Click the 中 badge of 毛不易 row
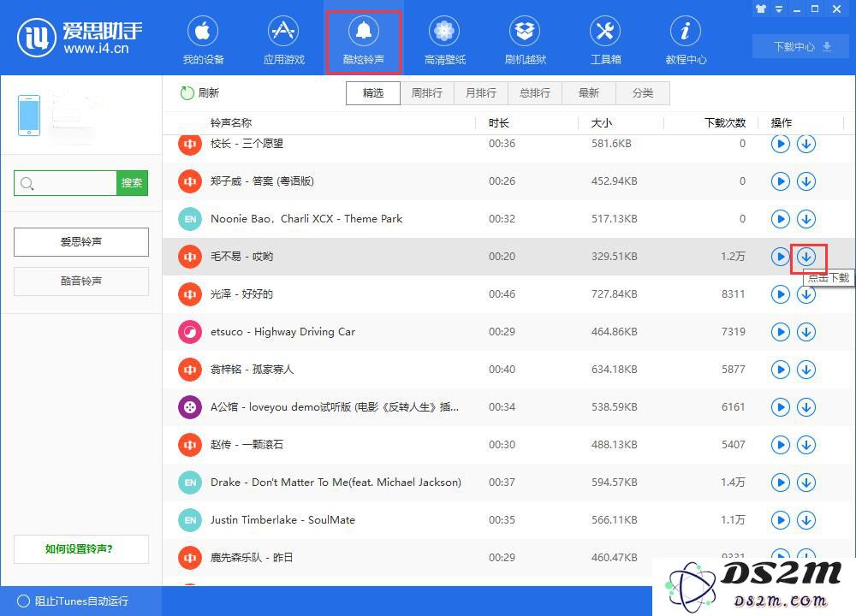This screenshot has height=616, width=856. [x=190, y=257]
